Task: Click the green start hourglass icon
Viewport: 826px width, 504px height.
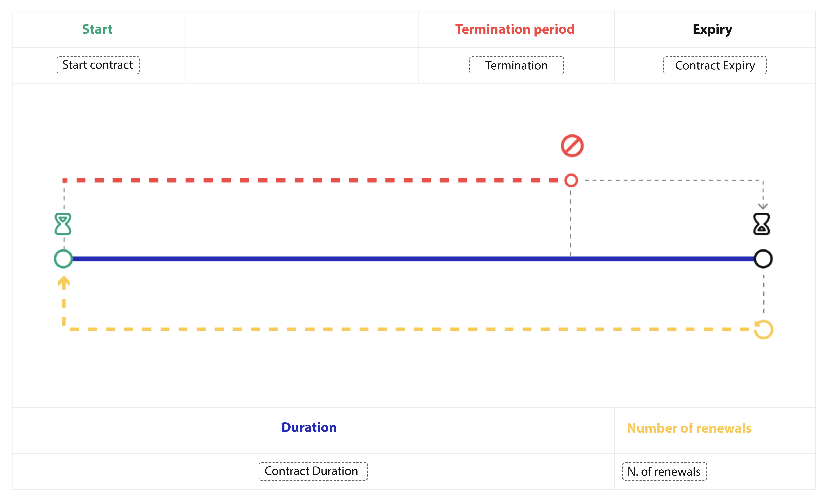Action: 63,224
